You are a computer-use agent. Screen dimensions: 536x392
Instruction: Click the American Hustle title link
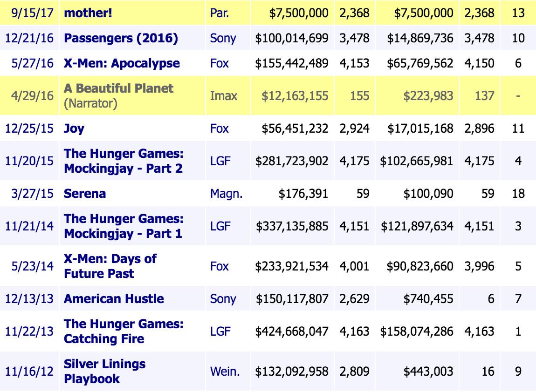114,298
